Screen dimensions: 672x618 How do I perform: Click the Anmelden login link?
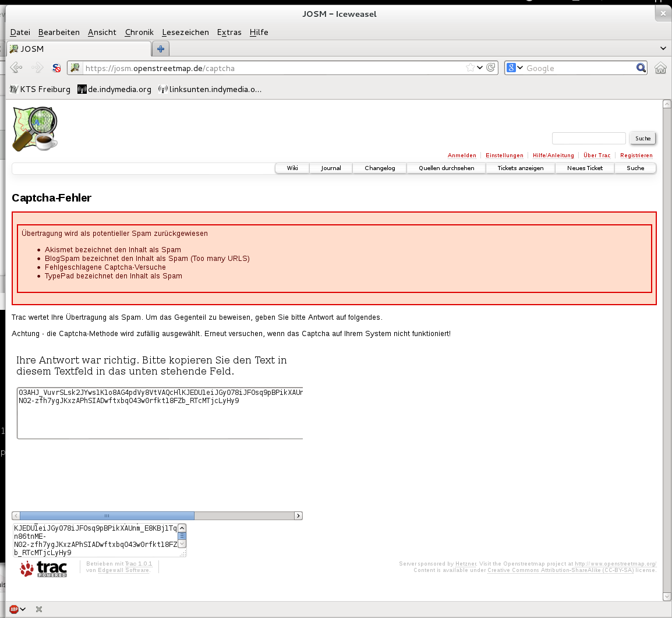click(x=462, y=156)
